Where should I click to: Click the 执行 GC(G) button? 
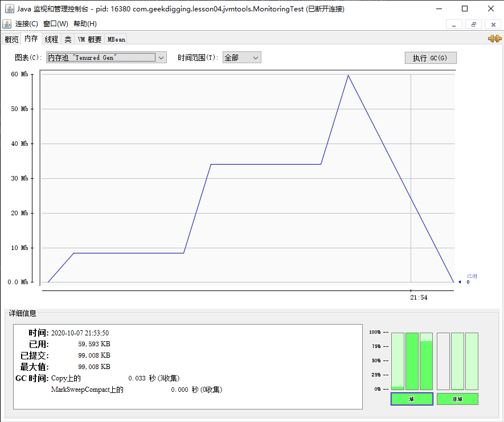431,58
